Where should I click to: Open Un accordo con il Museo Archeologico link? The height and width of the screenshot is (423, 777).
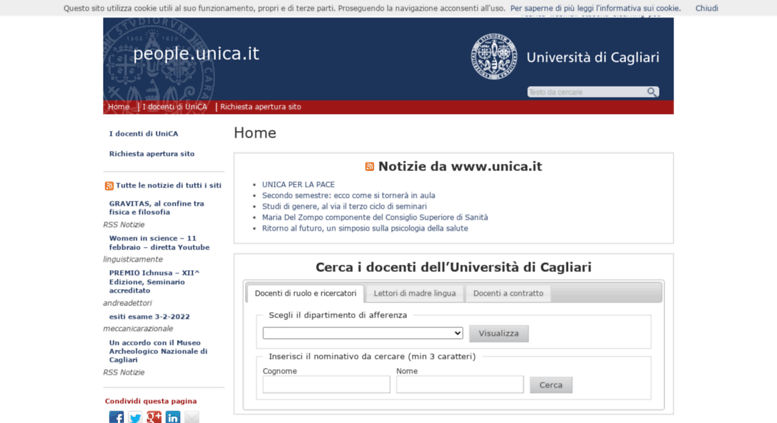tap(158, 351)
